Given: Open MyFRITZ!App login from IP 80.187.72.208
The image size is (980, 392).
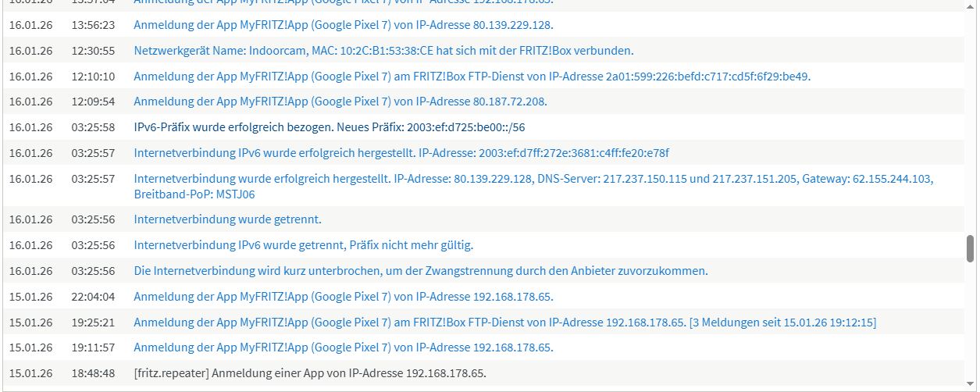Looking at the screenshot, I should tap(340, 102).
